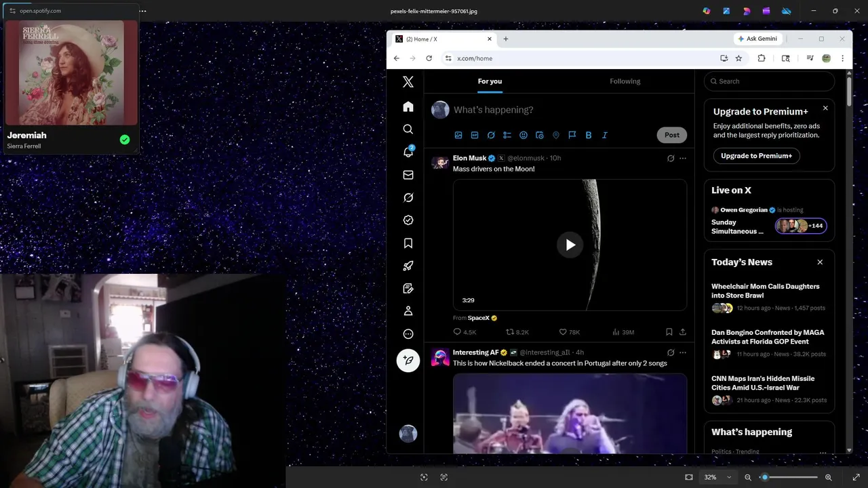This screenshot has height=488, width=868.
Task: Play the Moon video in Elon's post
Action: 570,245
